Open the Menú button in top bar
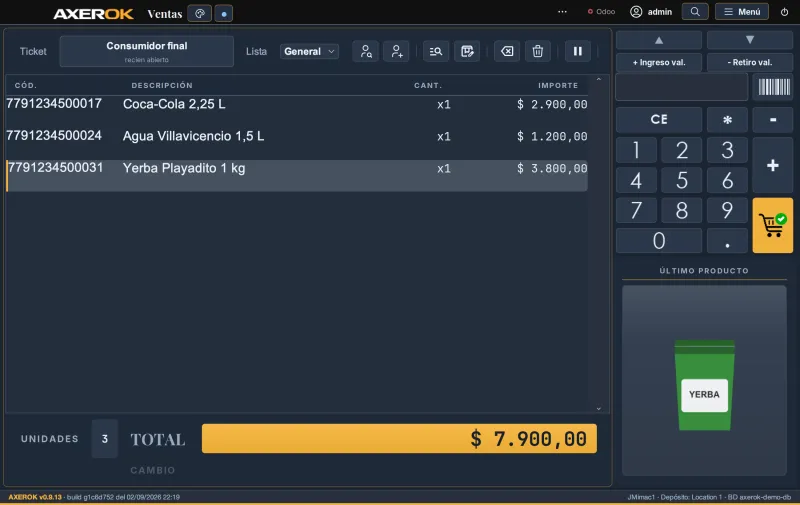This screenshot has height=505, width=800. (x=742, y=12)
